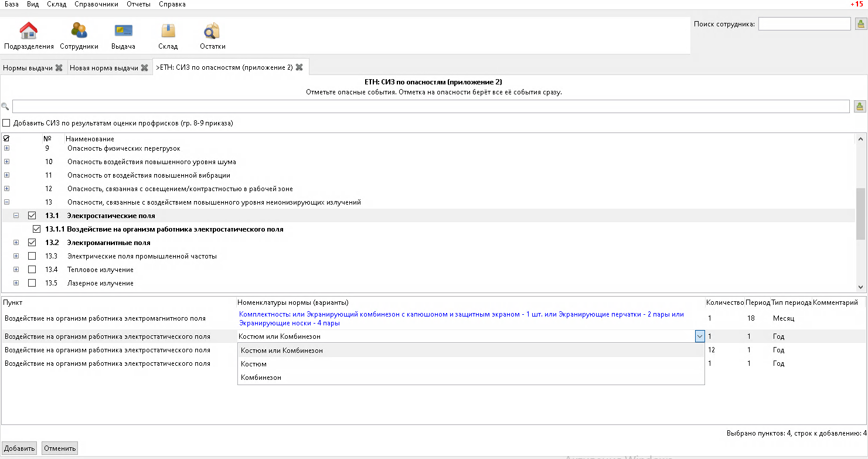Check the 13.4 Тепловое излучение checkbox

click(32, 270)
